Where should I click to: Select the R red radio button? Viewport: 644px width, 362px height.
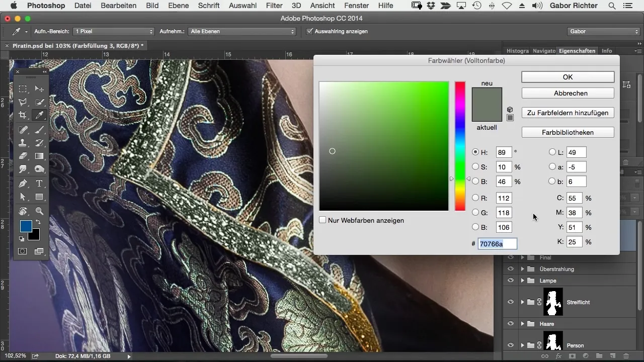tap(475, 198)
